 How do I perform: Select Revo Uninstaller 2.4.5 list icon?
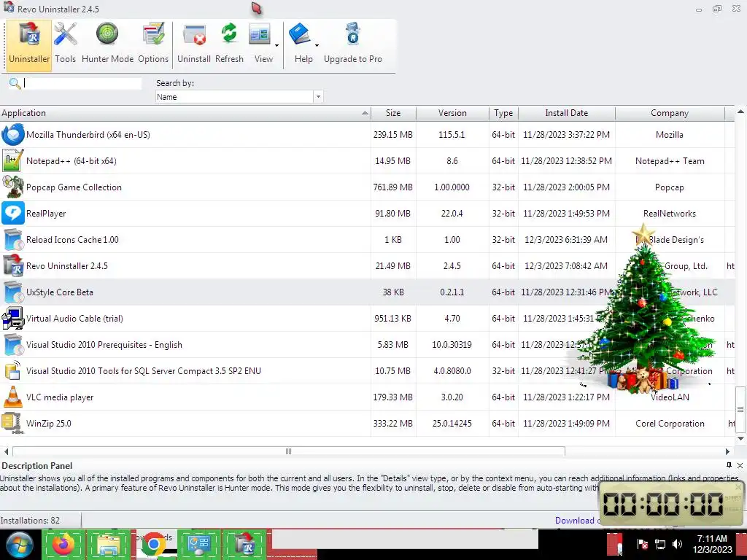click(13, 265)
